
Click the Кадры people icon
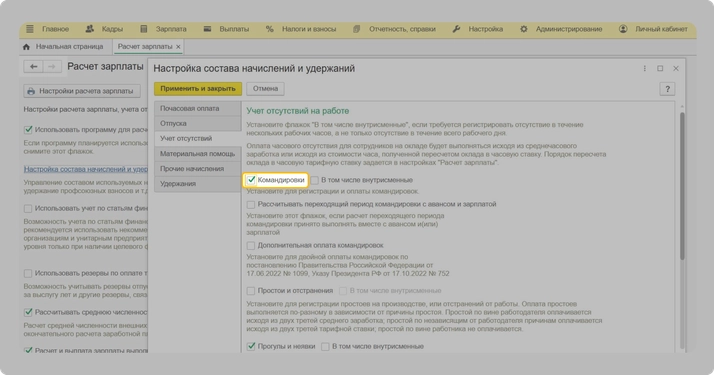[90, 29]
